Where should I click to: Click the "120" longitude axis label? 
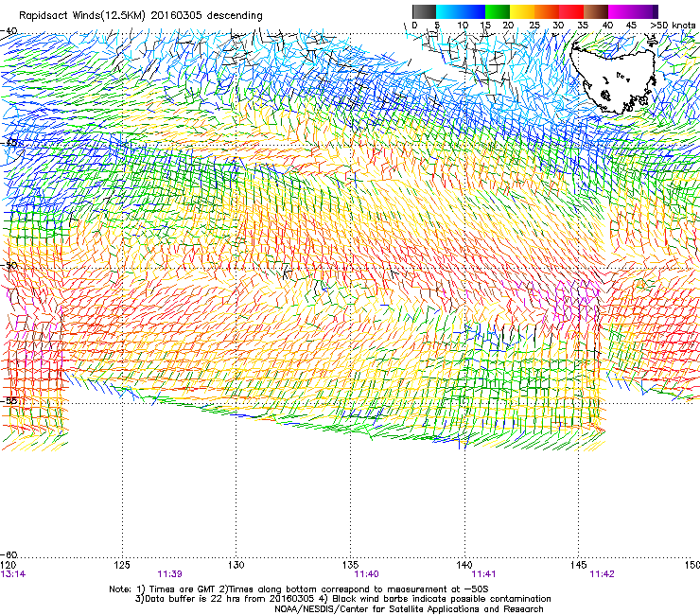tap(8, 565)
